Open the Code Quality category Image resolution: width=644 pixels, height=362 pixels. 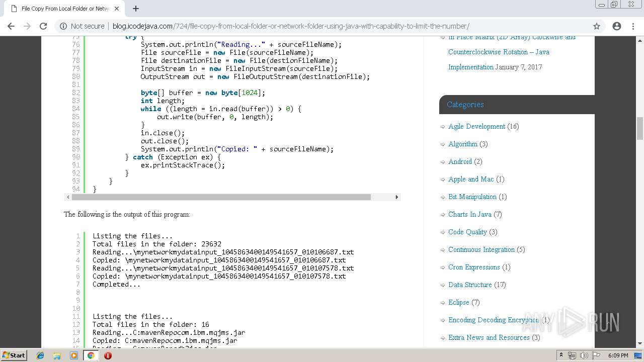pyautogui.click(x=467, y=232)
